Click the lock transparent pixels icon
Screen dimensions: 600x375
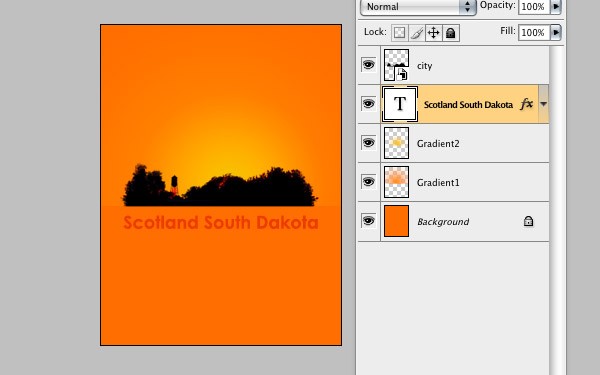399,33
